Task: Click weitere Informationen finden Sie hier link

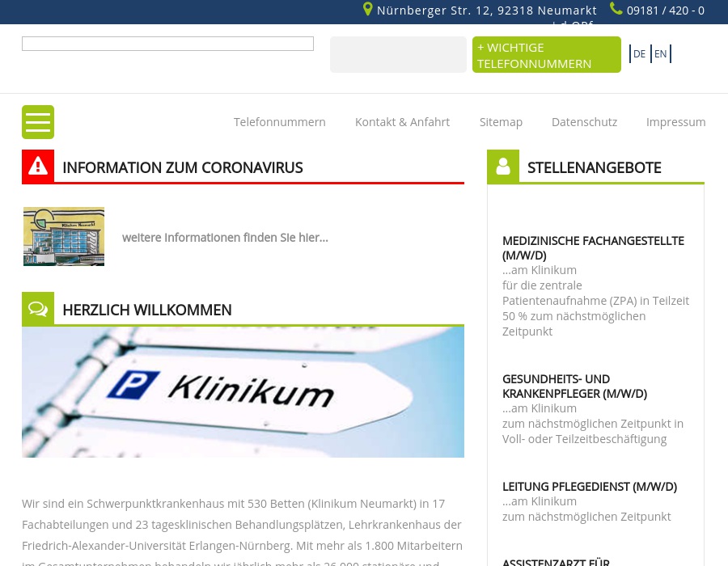Action: pyautogui.click(x=225, y=237)
